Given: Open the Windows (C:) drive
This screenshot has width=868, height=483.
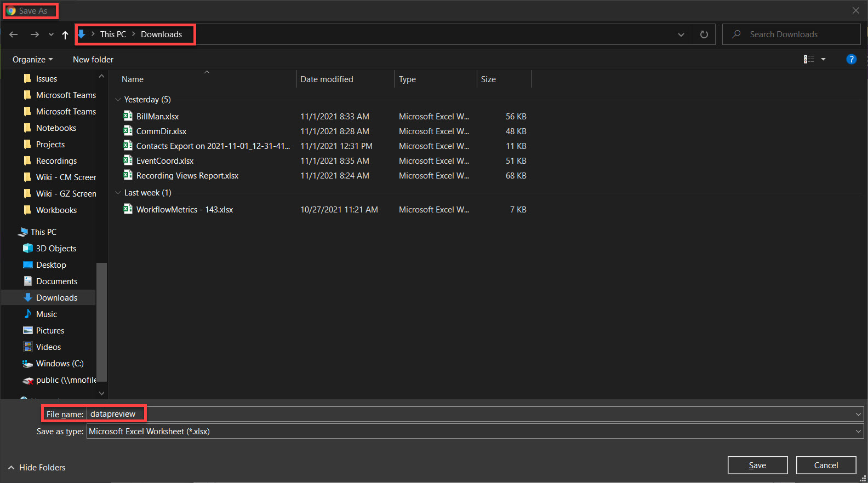Looking at the screenshot, I should coord(59,363).
